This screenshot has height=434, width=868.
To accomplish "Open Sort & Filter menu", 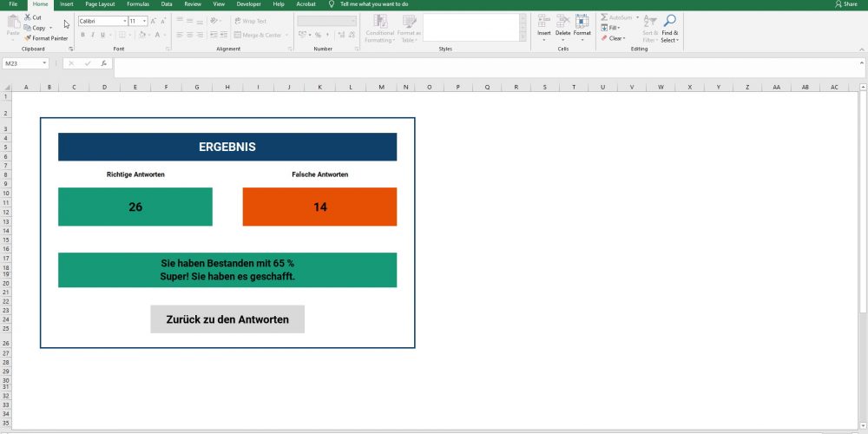I will (x=650, y=29).
